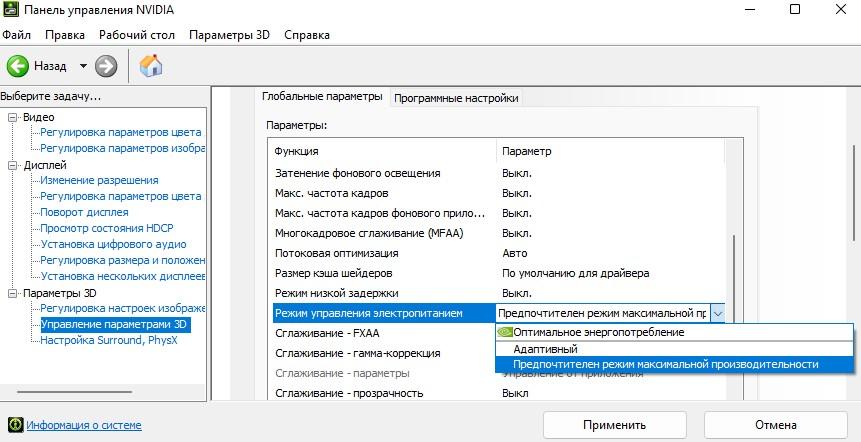The image size is (861, 442).
Task: Click the Применить button
Action: tap(614, 425)
